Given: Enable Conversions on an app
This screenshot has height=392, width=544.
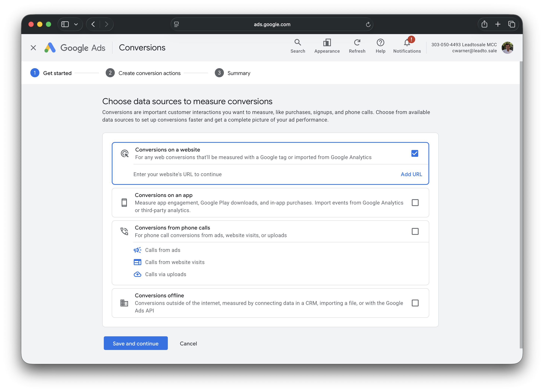Looking at the screenshot, I should tap(415, 203).
